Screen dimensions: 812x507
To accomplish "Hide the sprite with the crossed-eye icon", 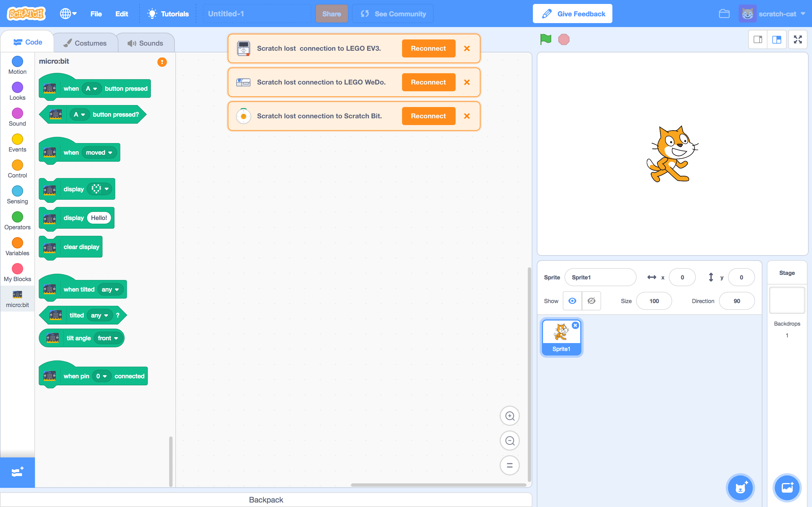I will [591, 301].
